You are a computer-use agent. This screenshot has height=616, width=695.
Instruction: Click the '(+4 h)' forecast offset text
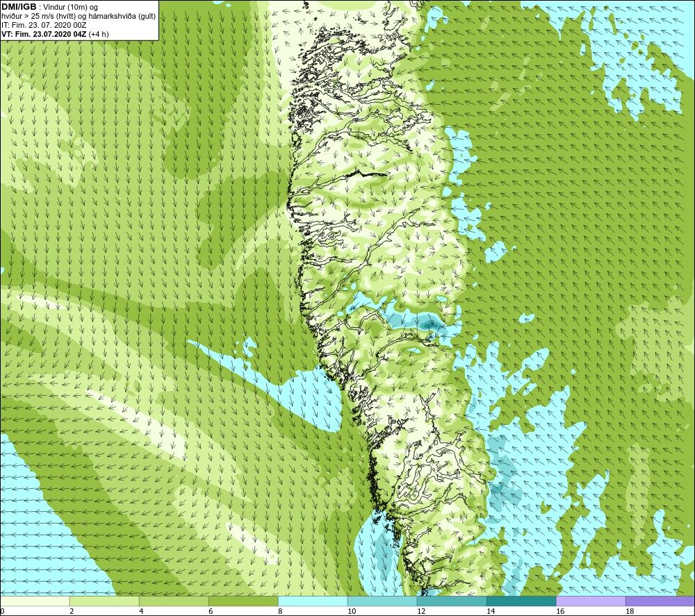click(99, 34)
